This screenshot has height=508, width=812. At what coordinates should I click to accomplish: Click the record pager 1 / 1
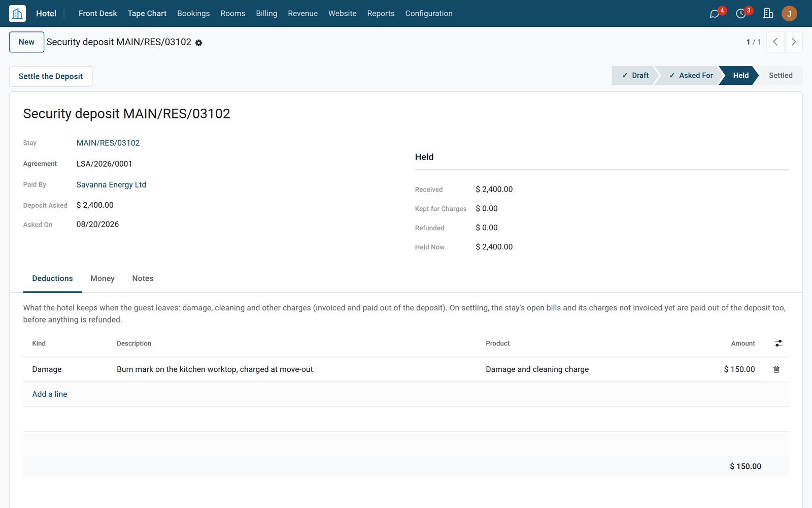(x=754, y=42)
